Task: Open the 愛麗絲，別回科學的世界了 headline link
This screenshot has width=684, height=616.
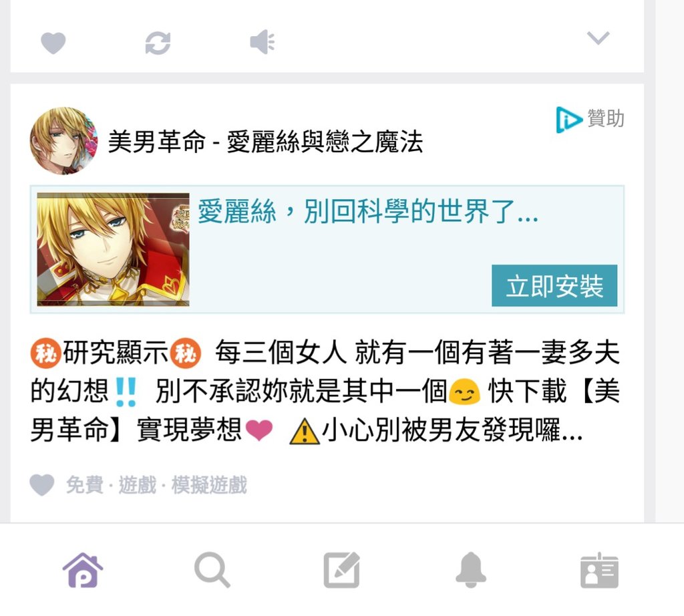Action: click(368, 212)
